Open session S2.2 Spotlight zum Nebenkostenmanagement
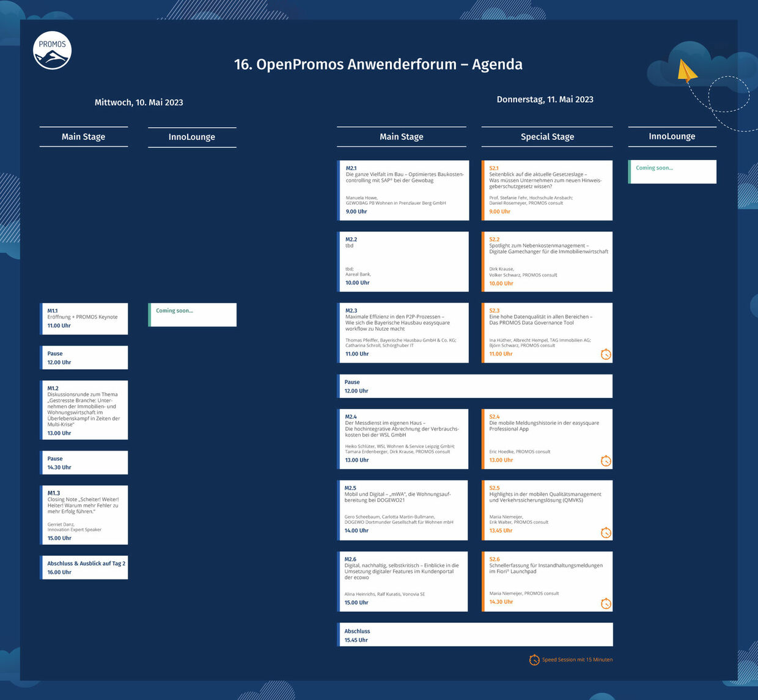 click(x=546, y=262)
